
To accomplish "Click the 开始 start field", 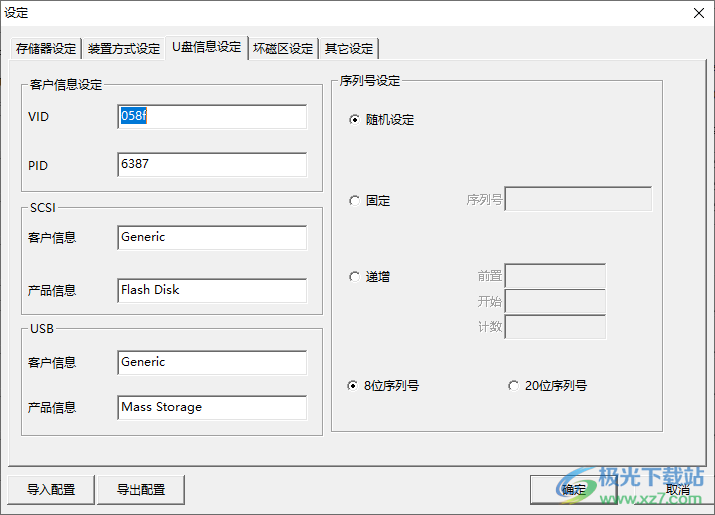I will point(555,301).
